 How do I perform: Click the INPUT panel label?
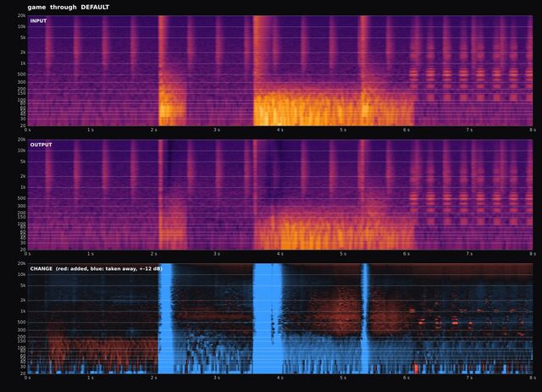[38, 20]
